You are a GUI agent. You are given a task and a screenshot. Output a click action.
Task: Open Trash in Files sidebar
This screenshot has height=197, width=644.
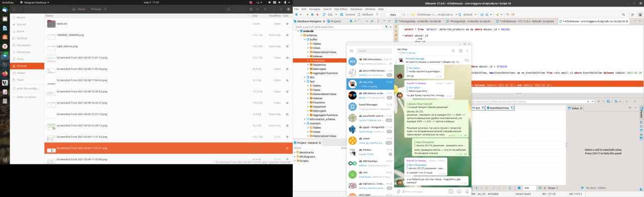click(20, 80)
